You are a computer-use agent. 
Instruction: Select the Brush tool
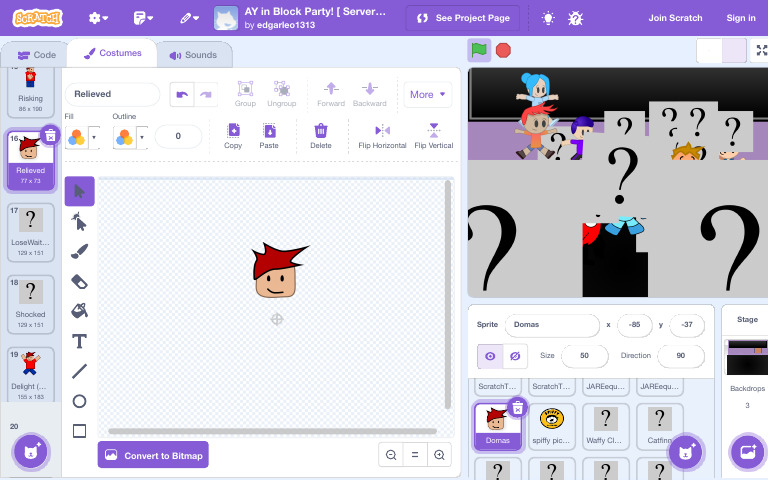tap(79, 251)
